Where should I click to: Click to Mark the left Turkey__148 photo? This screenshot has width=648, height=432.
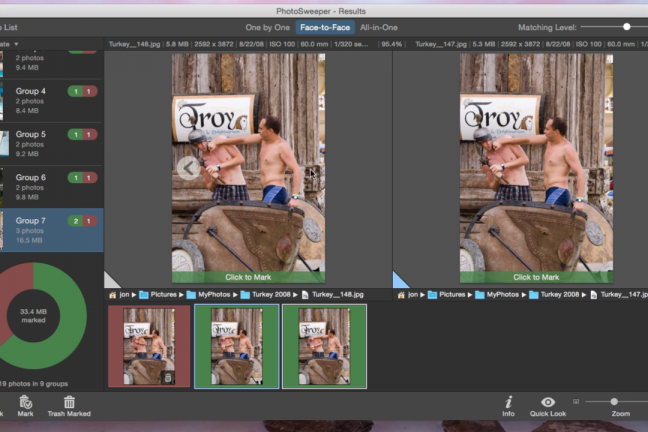[x=248, y=277]
